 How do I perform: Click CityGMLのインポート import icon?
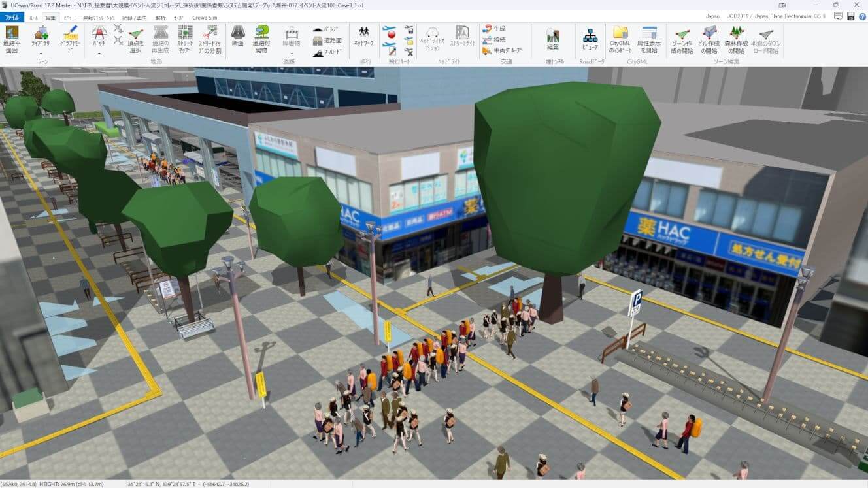point(618,39)
